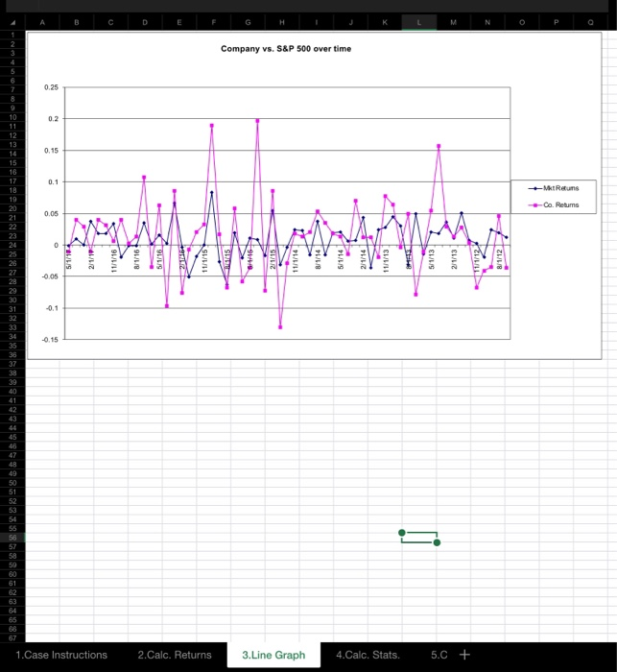Image resolution: width=617 pixels, height=672 pixels.
Task: Switch to 2.Calc. Returns sheet tab
Action: [175, 655]
